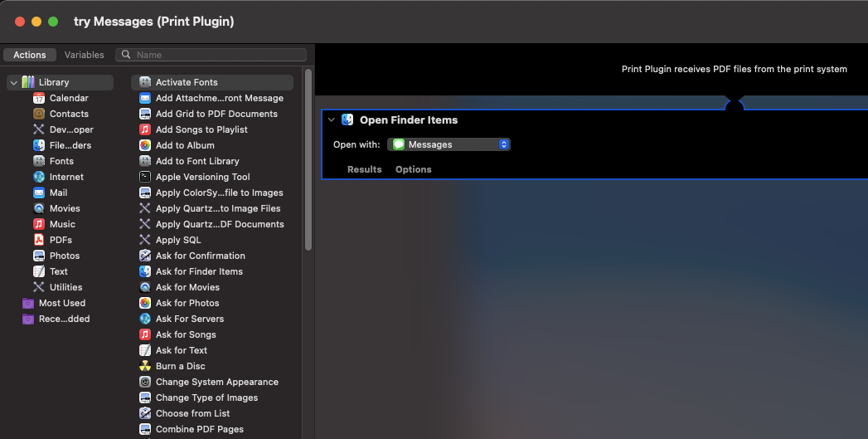Click the Movies category icon
Viewport: 868px width, 439px height.
(39, 208)
